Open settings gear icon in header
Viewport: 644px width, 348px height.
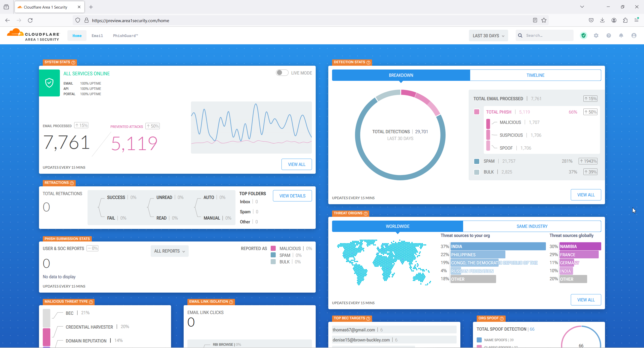596,36
